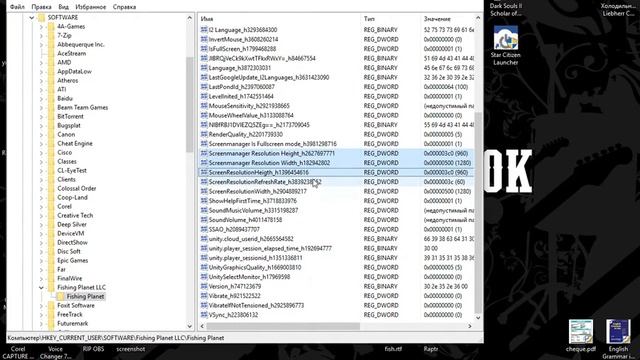Select the unity.cloud_userid entry name

(251, 239)
